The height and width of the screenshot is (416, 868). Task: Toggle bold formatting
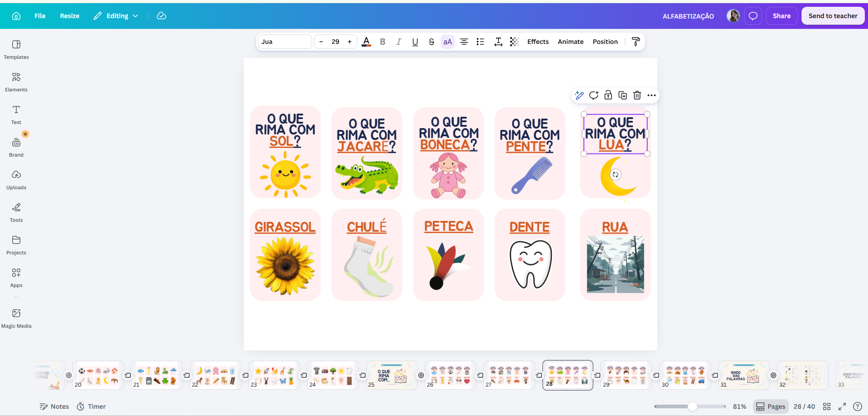pos(383,42)
